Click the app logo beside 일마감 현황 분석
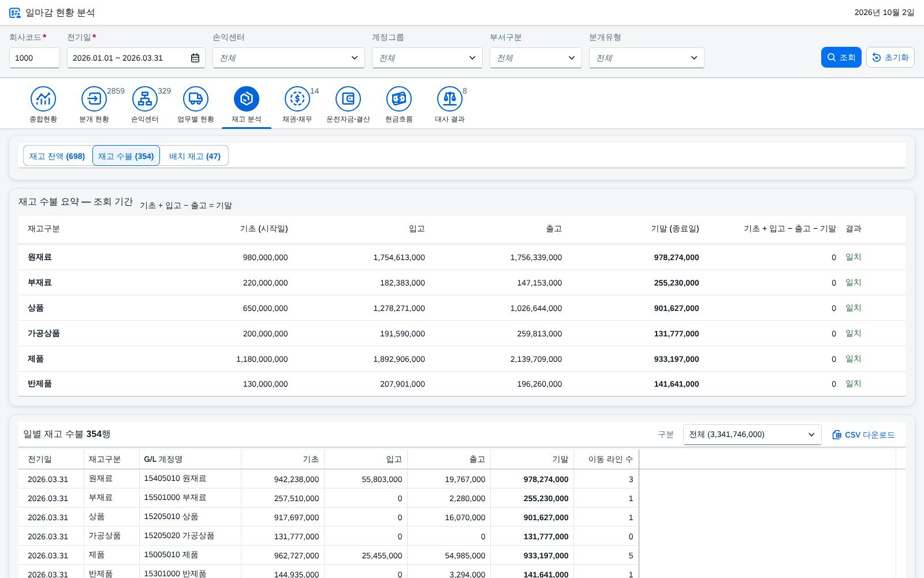 coord(15,13)
